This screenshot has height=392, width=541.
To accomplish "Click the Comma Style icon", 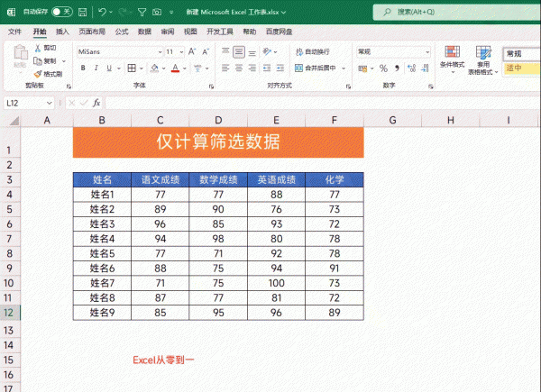I will pyautogui.click(x=397, y=68).
